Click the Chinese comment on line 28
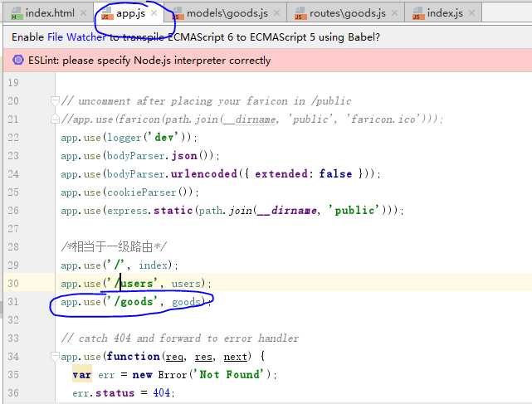Viewport: 532px width, 404px height. click(x=114, y=246)
